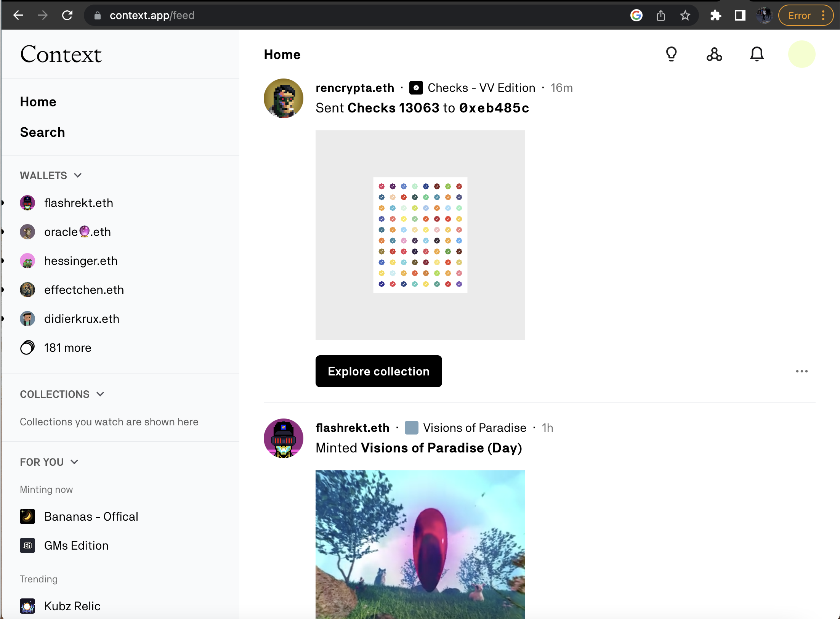The image size is (840, 619).
Task: Open the three-dot menu on Checks post
Action: tap(802, 371)
